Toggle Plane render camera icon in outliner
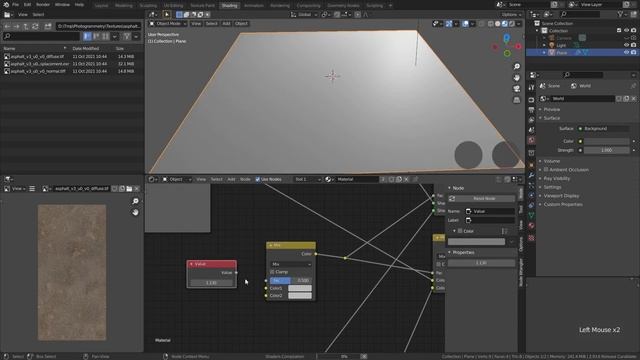 tap(633, 53)
